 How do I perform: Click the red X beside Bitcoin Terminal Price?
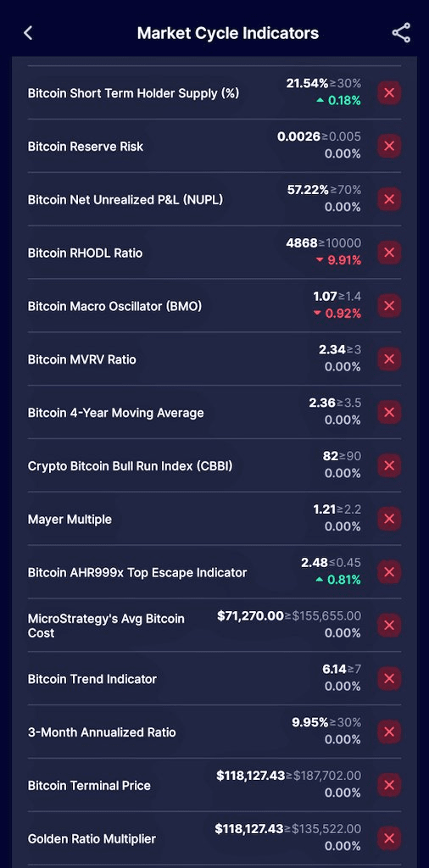click(x=389, y=785)
